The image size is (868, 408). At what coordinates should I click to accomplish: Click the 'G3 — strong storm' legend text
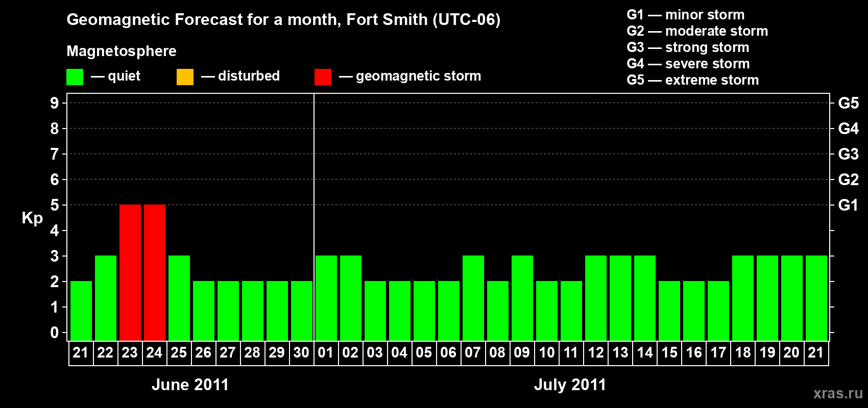[x=688, y=47]
